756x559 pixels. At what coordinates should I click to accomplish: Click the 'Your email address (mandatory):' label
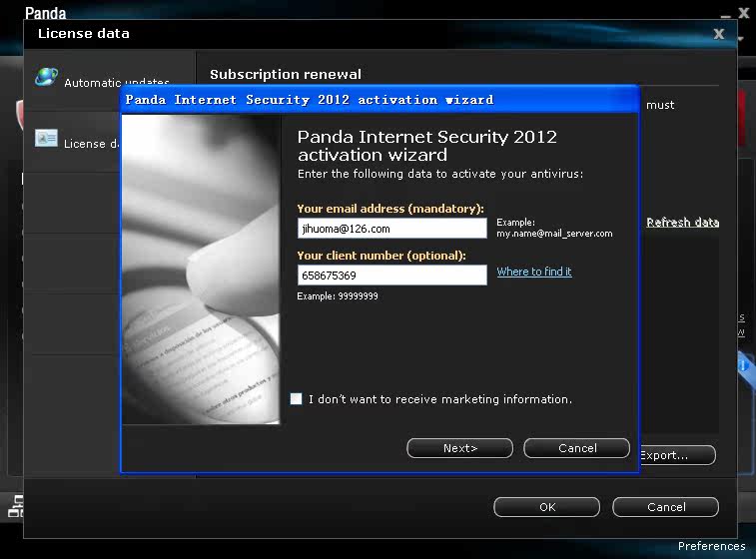[390, 209]
